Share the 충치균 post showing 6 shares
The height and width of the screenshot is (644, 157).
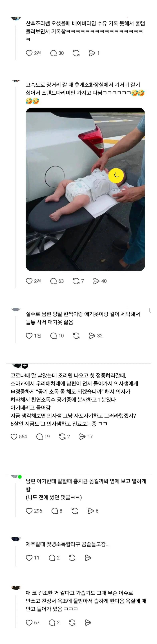[93, 511]
